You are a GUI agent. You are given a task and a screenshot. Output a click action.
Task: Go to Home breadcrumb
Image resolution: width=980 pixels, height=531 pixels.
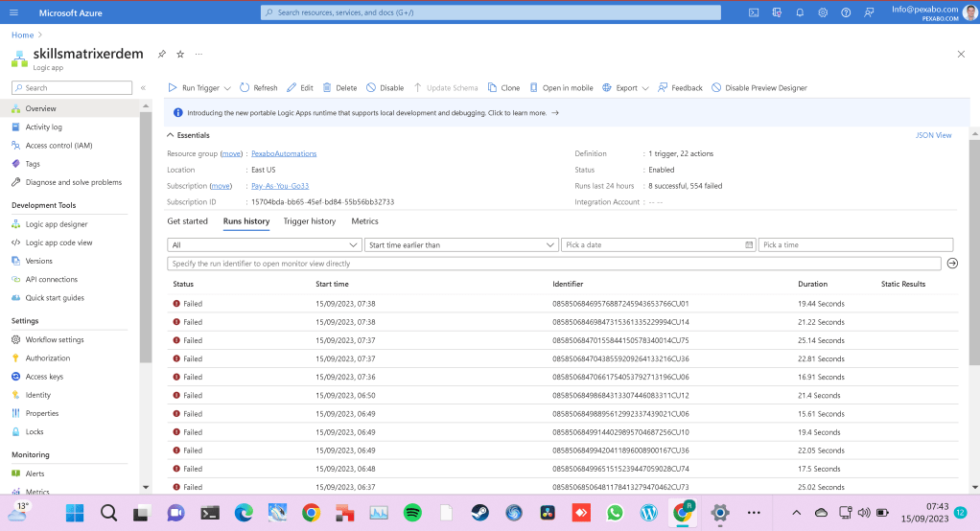pos(22,35)
